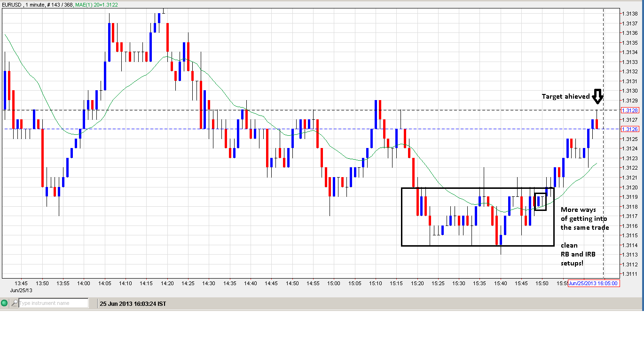This screenshot has width=644, height=342.
Task: Click the 15:50 time axis label
Action: pos(542,284)
